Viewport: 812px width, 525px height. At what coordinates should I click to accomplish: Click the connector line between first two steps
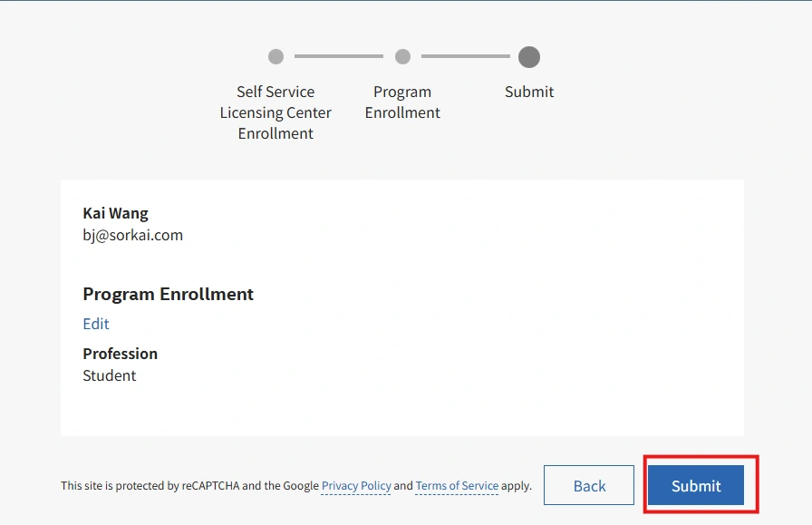[339, 57]
